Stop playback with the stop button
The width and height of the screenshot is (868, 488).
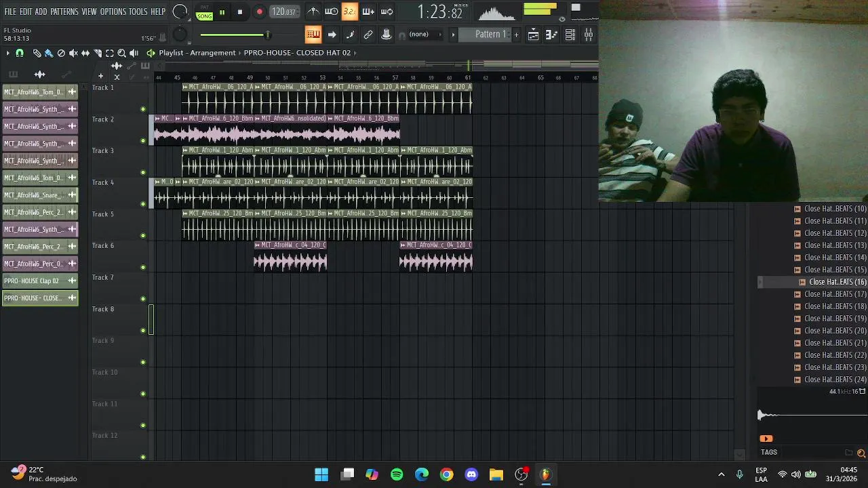tap(240, 12)
